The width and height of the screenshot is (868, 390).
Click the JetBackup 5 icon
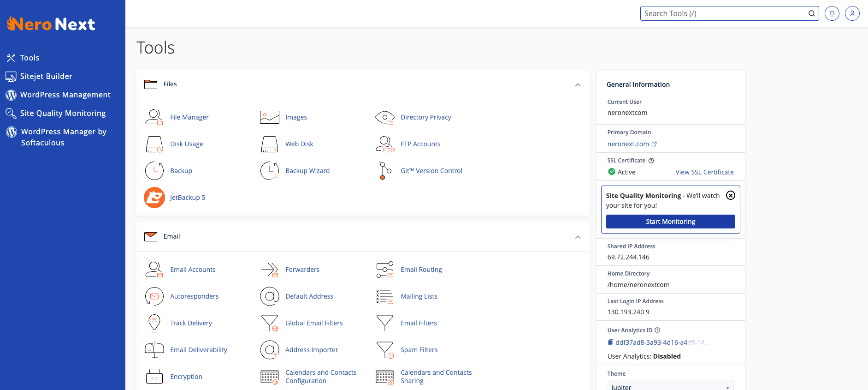[x=154, y=198]
